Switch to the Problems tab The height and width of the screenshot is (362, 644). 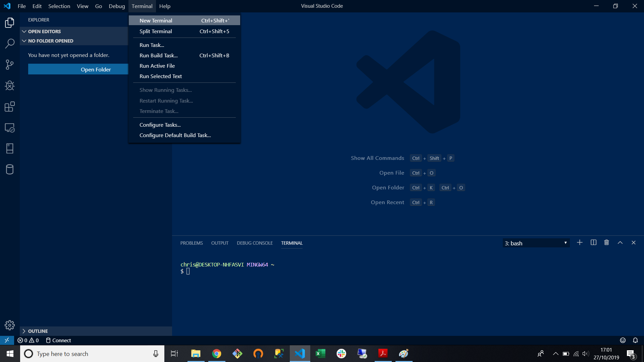point(192,243)
